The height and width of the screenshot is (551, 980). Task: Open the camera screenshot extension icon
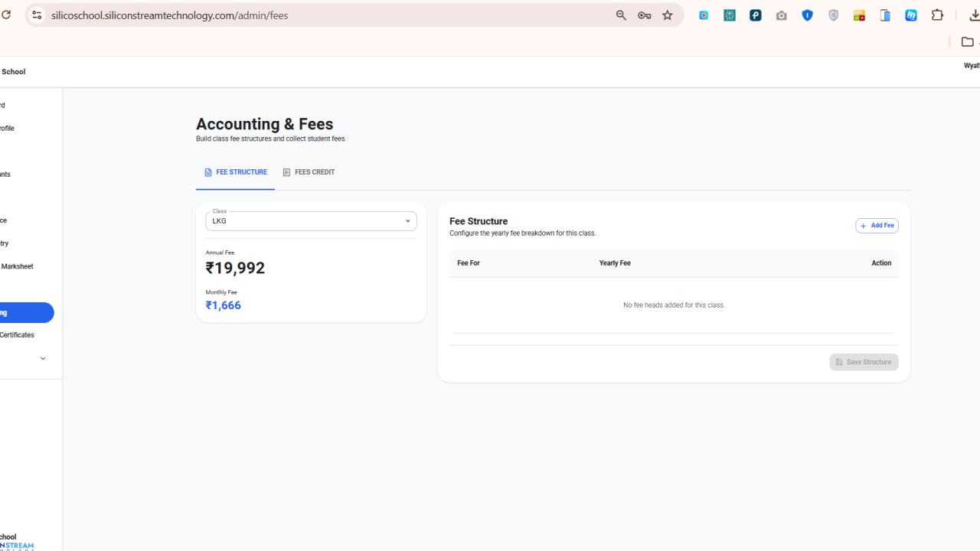click(782, 15)
